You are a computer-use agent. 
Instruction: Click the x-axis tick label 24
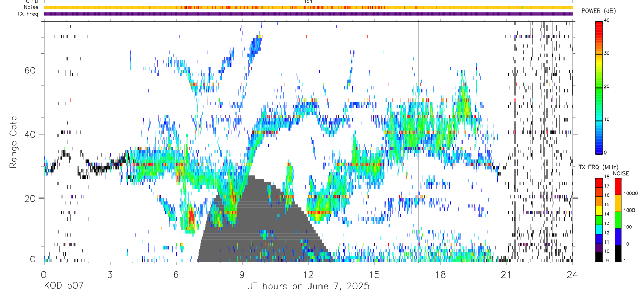point(572,274)
